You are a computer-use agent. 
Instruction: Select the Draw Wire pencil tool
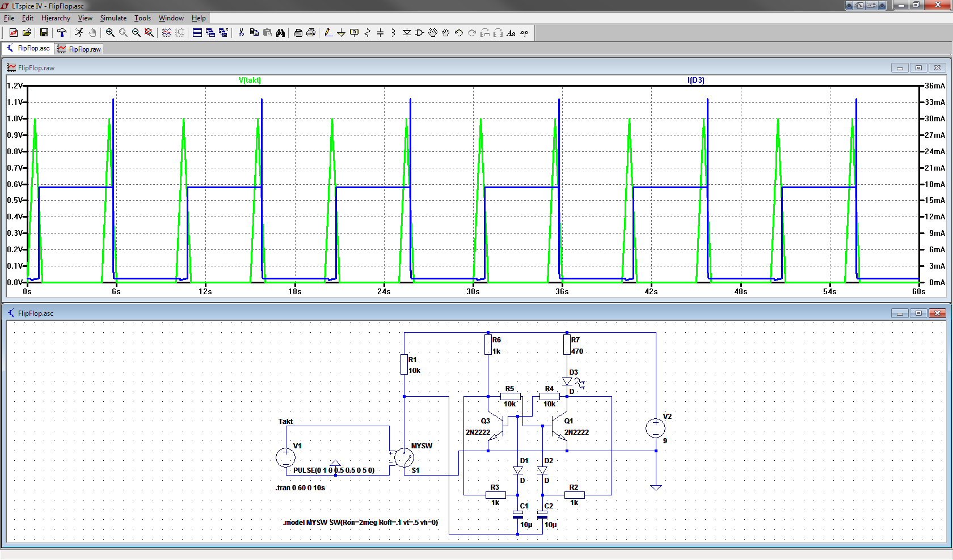pos(328,33)
